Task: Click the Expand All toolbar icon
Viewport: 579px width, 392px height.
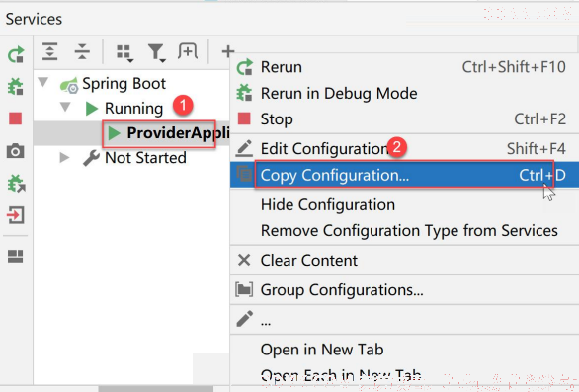Action: point(49,51)
